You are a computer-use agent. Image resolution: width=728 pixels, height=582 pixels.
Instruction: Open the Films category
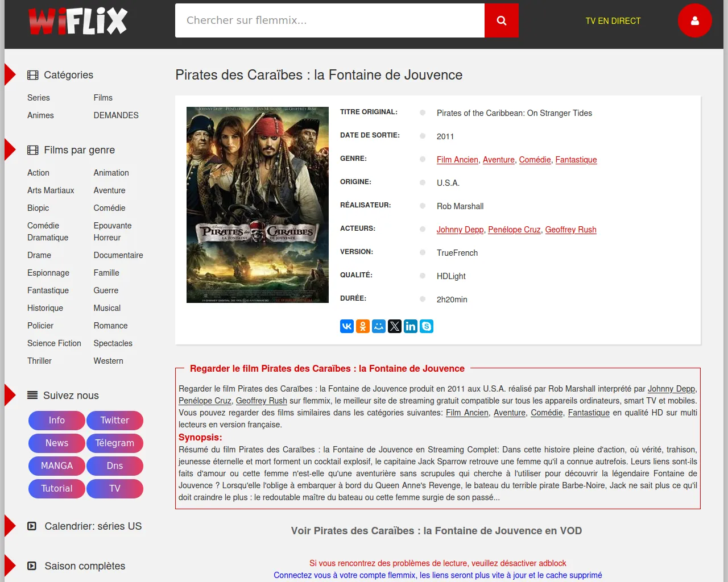click(x=103, y=98)
